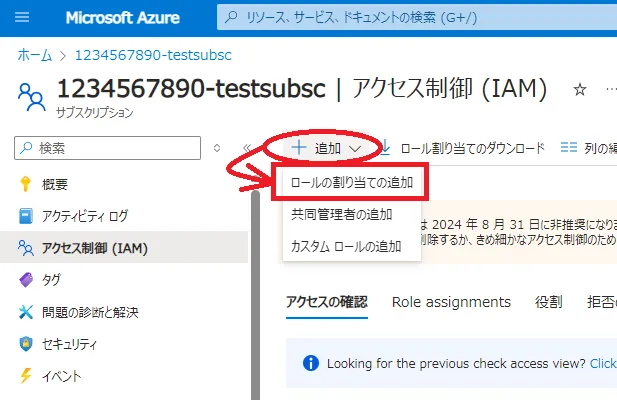Viewport: 617px width, 400px height.
Task: Open アクセス制御 (IAM) in the sidebar
Action: click(x=82, y=248)
